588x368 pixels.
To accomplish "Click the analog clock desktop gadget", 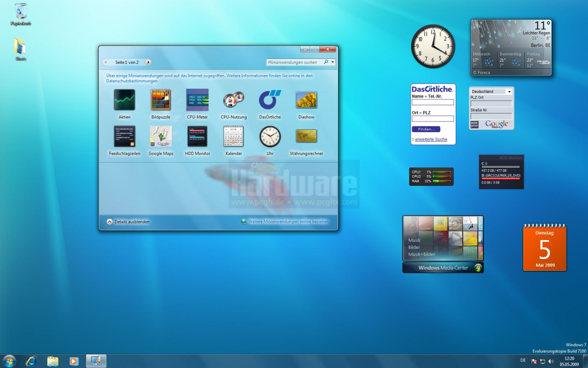I will (x=433, y=46).
